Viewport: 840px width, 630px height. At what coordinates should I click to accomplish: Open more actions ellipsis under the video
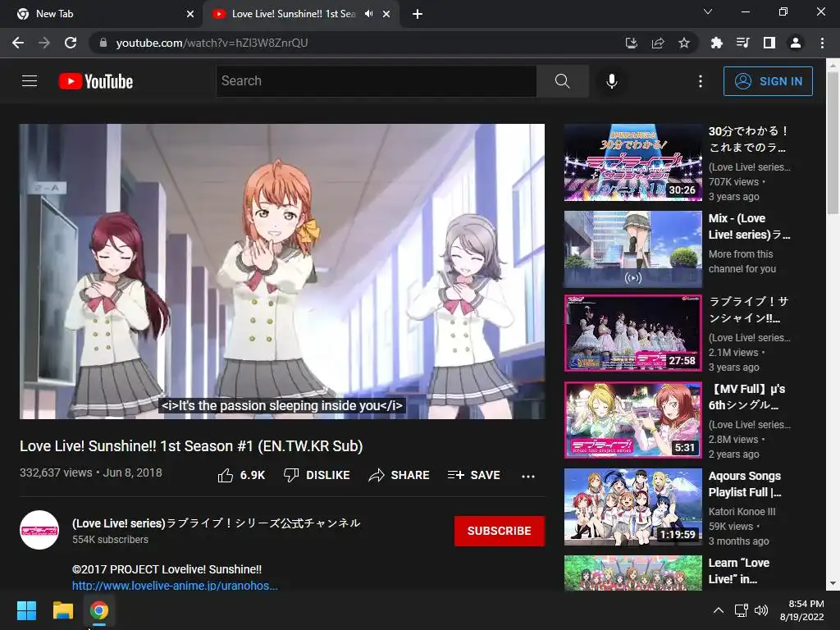528,476
